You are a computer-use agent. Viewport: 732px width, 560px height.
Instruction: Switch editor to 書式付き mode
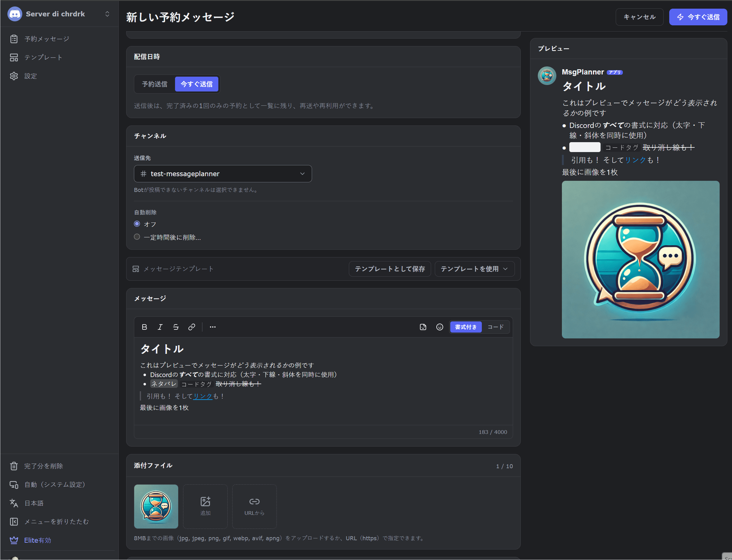click(x=465, y=327)
